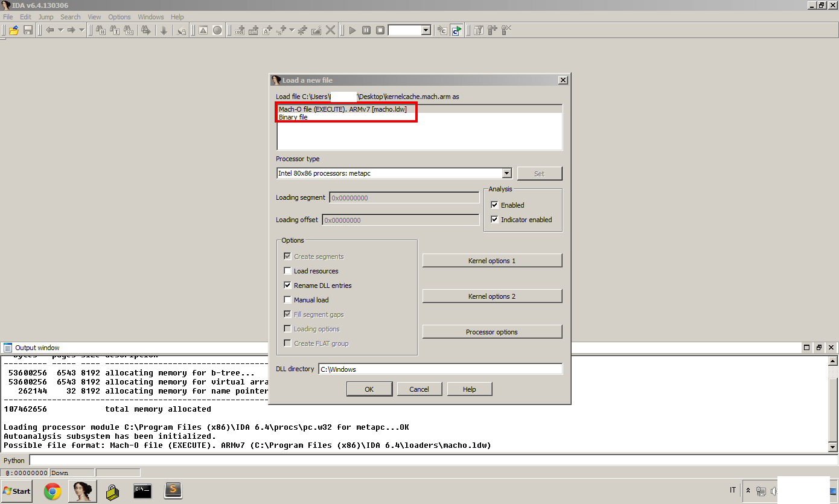Click the undefine X toolbar icon

(x=330, y=30)
